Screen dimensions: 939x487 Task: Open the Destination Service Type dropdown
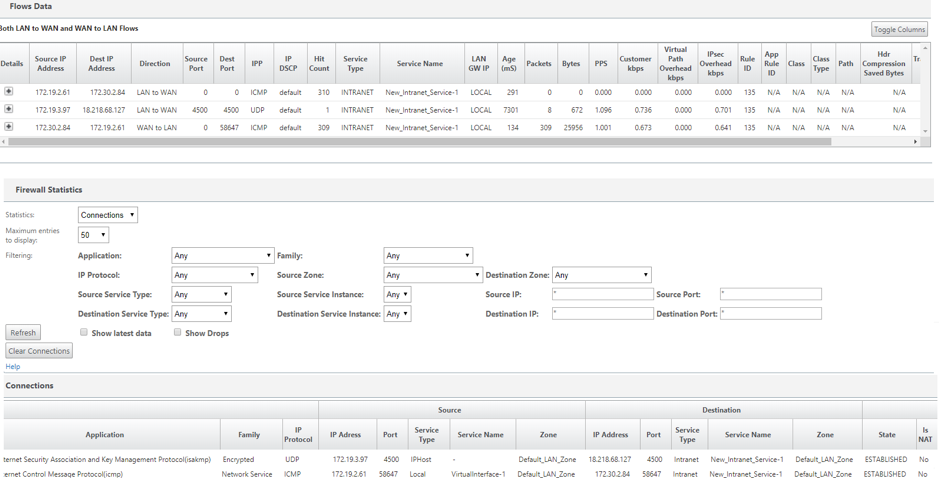201,313
